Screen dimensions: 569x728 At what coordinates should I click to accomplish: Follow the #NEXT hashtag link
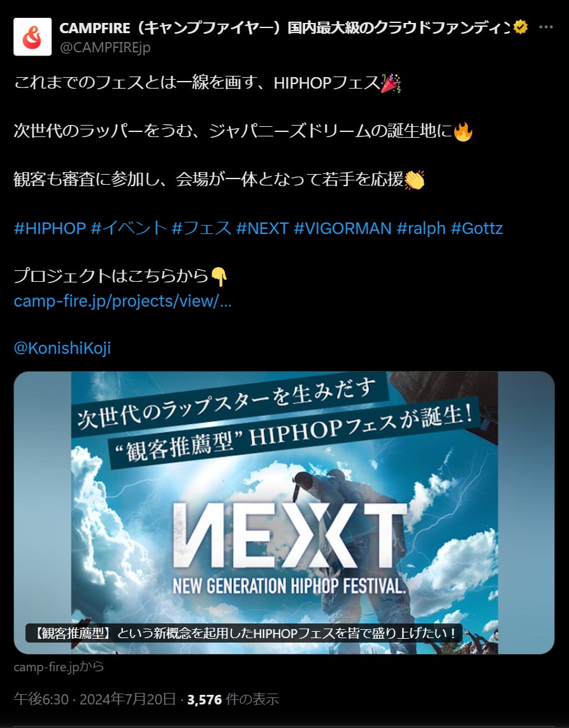coord(263,228)
